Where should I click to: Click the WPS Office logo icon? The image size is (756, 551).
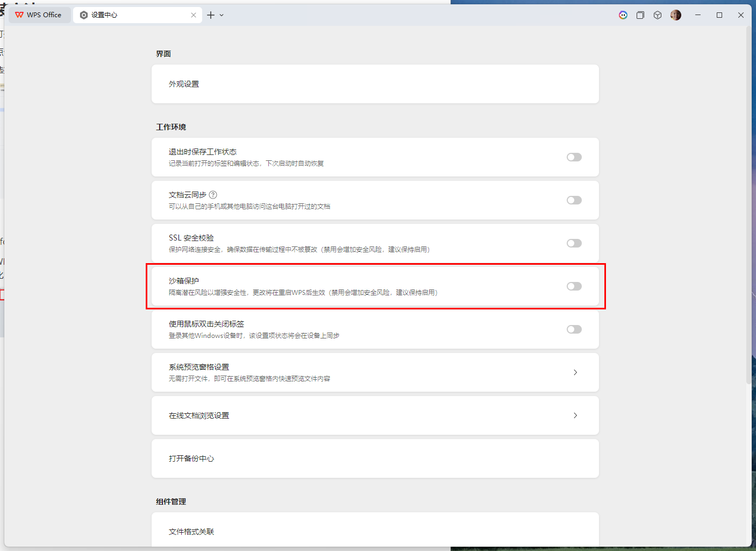(x=19, y=15)
